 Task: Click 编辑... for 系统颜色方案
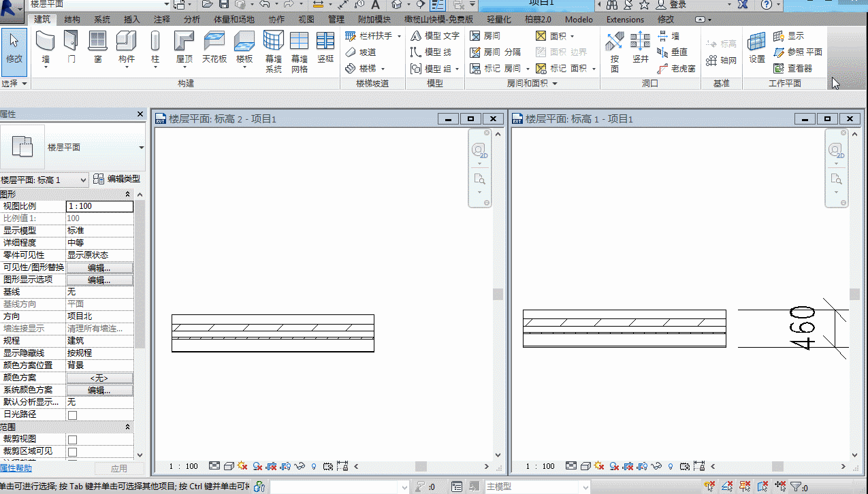point(99,391)
